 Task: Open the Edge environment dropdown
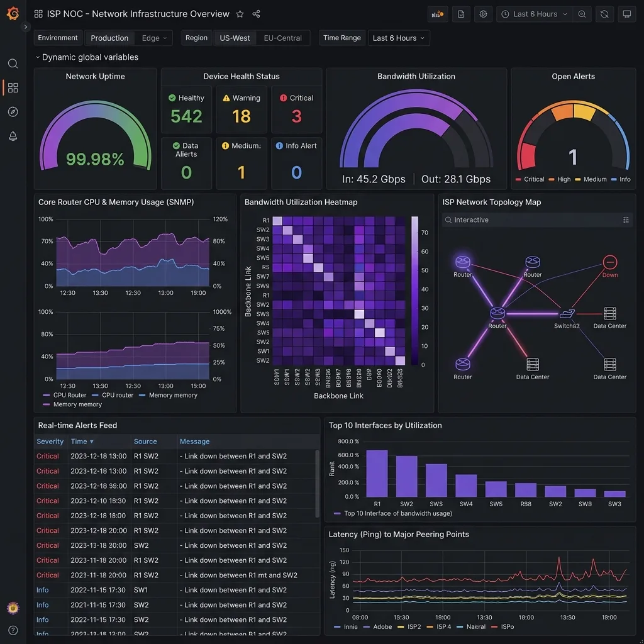[153, 38]
